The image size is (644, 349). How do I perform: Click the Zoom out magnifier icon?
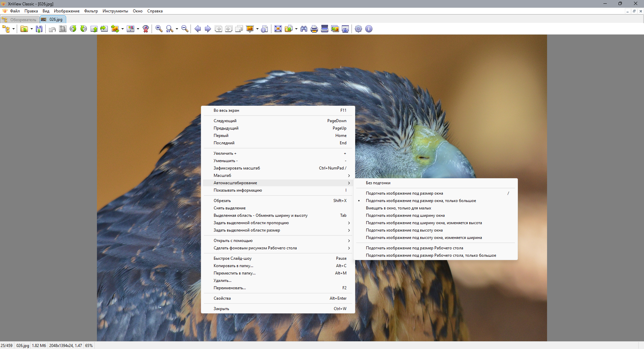(x=185, y=29)
